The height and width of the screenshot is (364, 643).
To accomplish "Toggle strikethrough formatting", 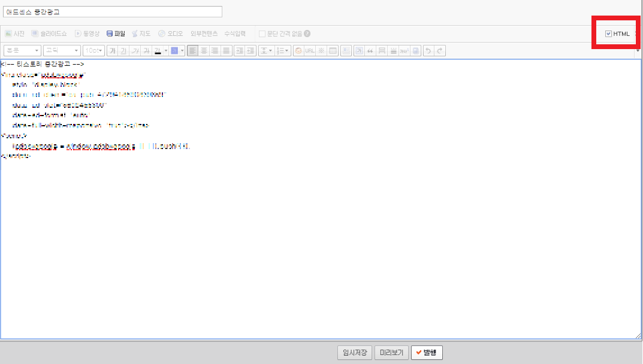I will click(146, 50).
